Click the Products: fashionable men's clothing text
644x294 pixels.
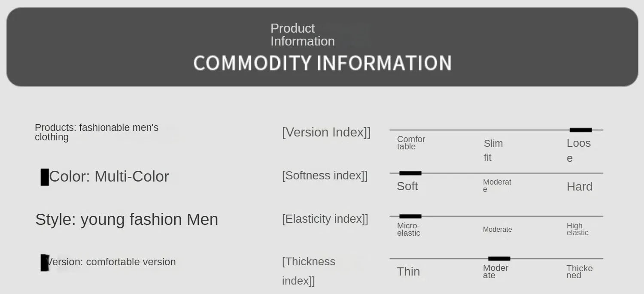tap(96, 132)
